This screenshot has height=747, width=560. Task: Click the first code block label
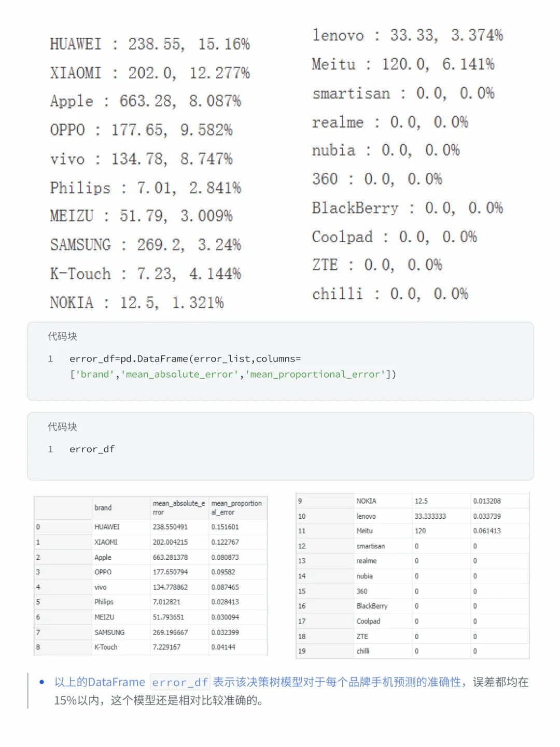(x=62, y=336)
